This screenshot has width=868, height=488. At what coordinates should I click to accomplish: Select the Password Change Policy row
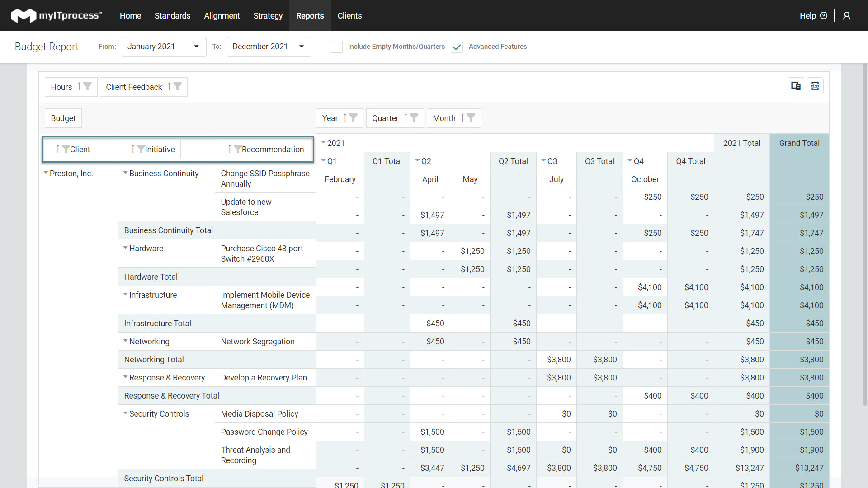[x=264, y=432]
